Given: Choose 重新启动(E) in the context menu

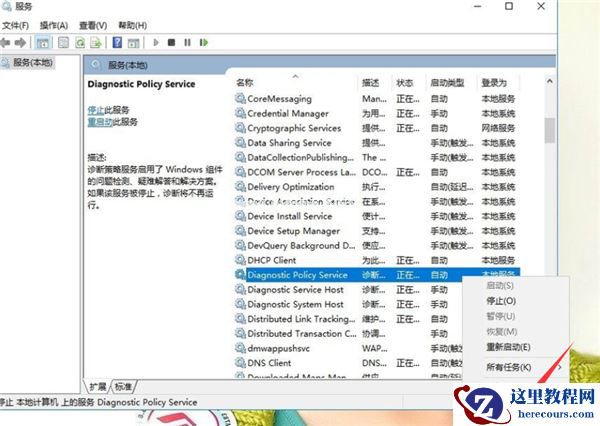Looking at the screenshot, I should (x=508, y=347).
